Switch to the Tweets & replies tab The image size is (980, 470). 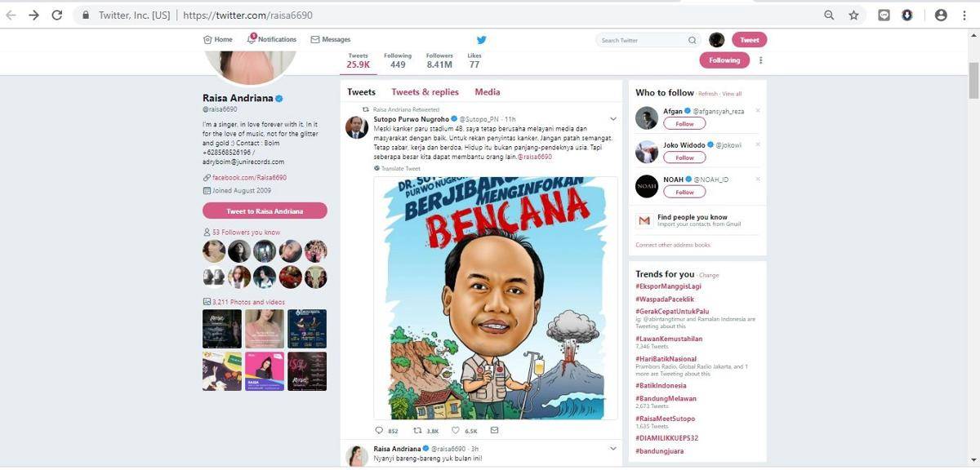425,92
